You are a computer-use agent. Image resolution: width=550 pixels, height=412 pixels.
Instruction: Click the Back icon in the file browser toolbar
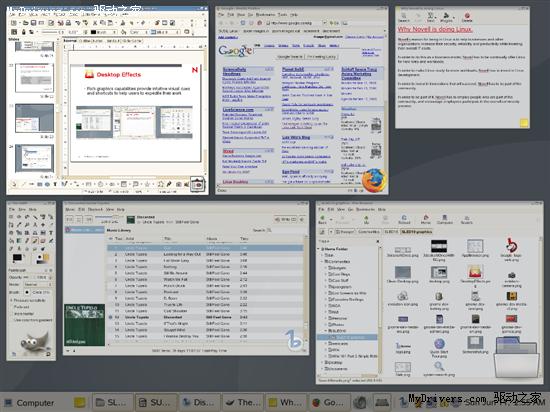(x=322, y=220)
